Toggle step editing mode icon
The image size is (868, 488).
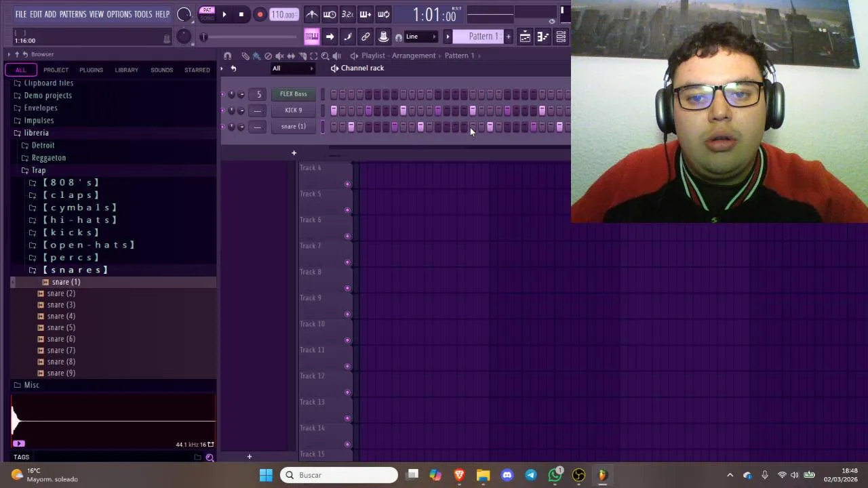347,37
